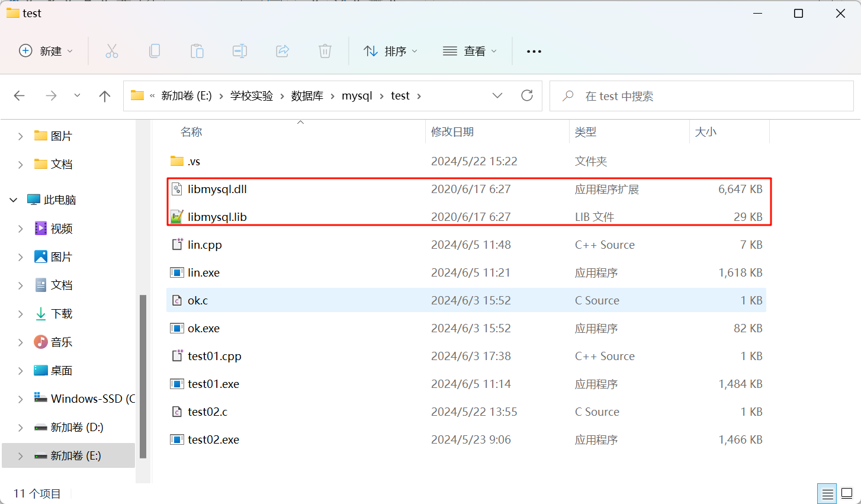This screenshot has width=861, height=504.
Task: Open the 排序 sort dropdown
Action: (391, 51)
